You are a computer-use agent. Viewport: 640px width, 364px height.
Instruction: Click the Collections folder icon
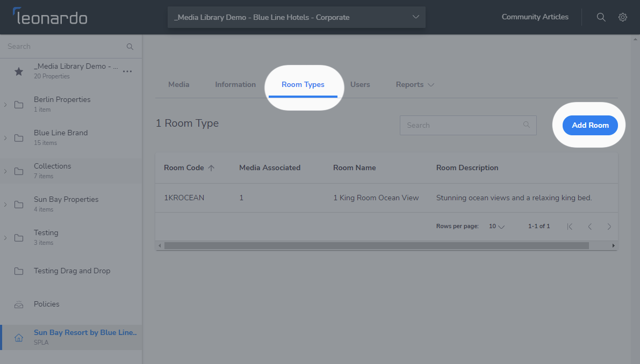pyautogui.click(x=19, y=171)
